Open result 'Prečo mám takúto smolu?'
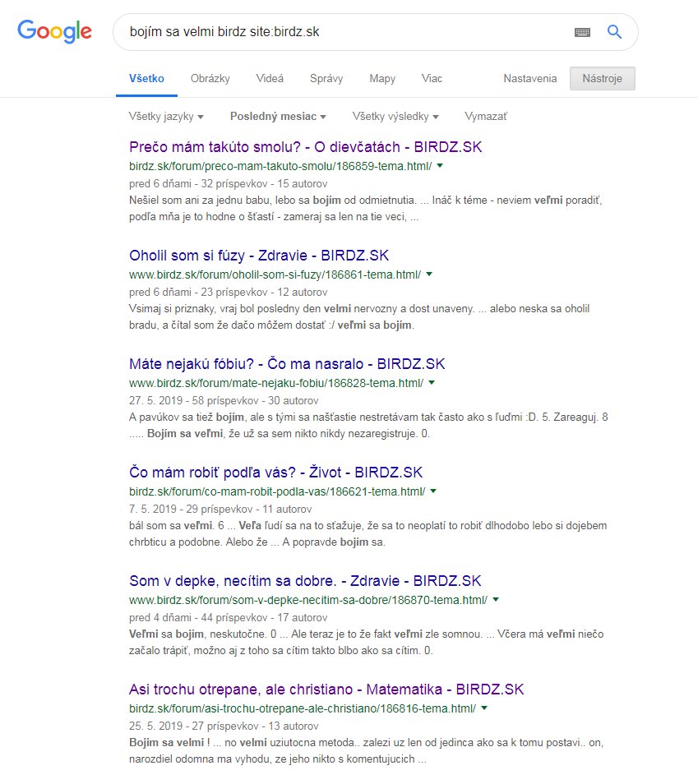The image size is (698, 784). [305, 147]
